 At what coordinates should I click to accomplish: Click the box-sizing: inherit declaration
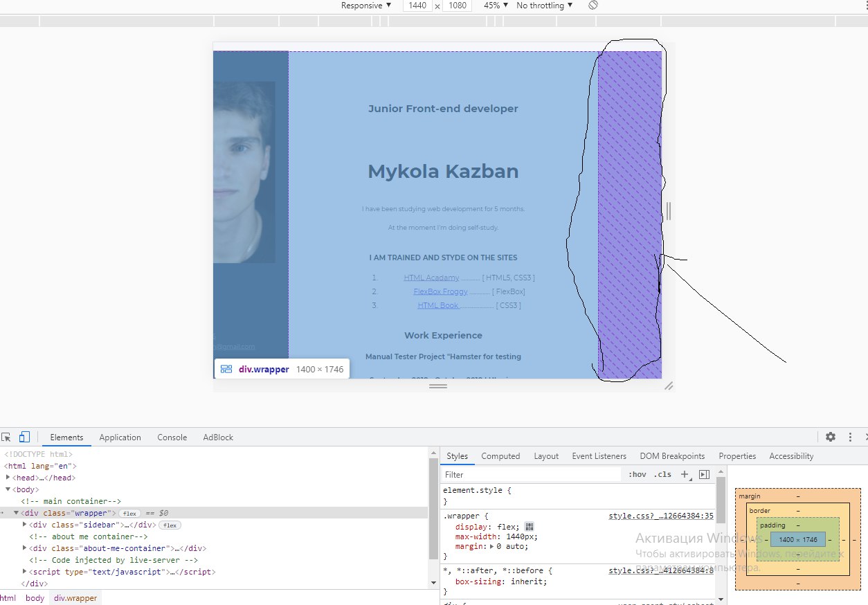coord(501,581)
